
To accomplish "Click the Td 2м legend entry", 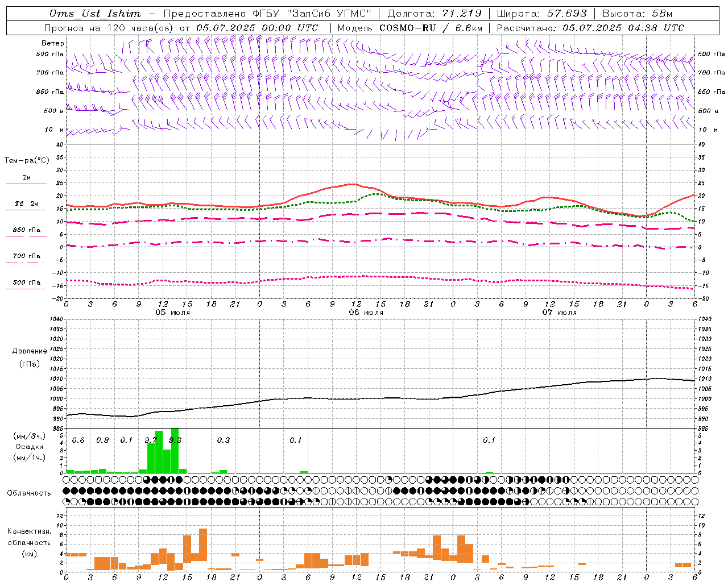I will [27, 203].
